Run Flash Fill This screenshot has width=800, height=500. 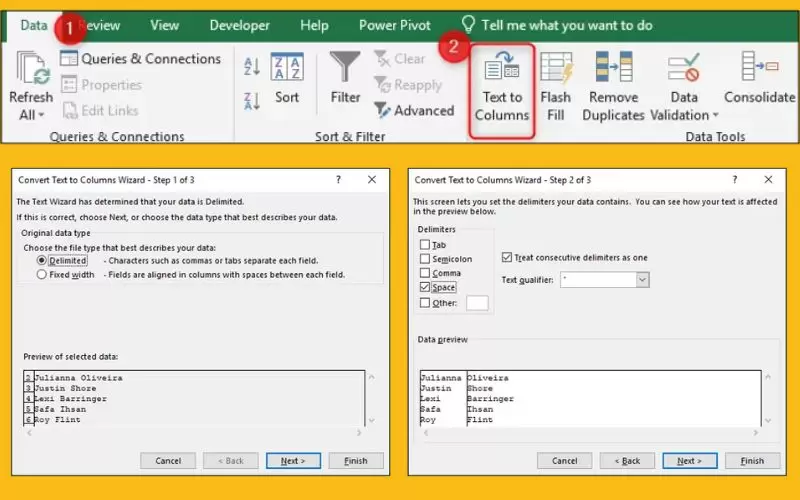coord(556,87)
